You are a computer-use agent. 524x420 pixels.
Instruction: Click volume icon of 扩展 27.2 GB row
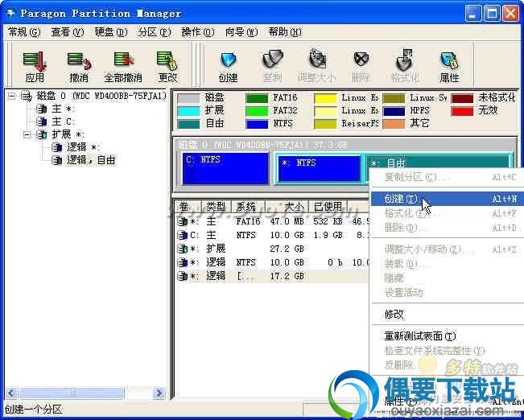point(183,249)
